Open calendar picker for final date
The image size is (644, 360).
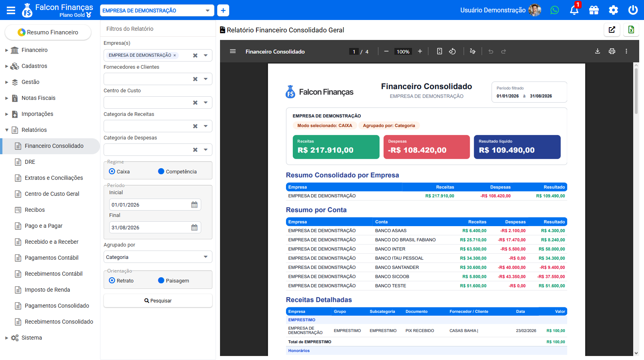[x=194, y=227]
